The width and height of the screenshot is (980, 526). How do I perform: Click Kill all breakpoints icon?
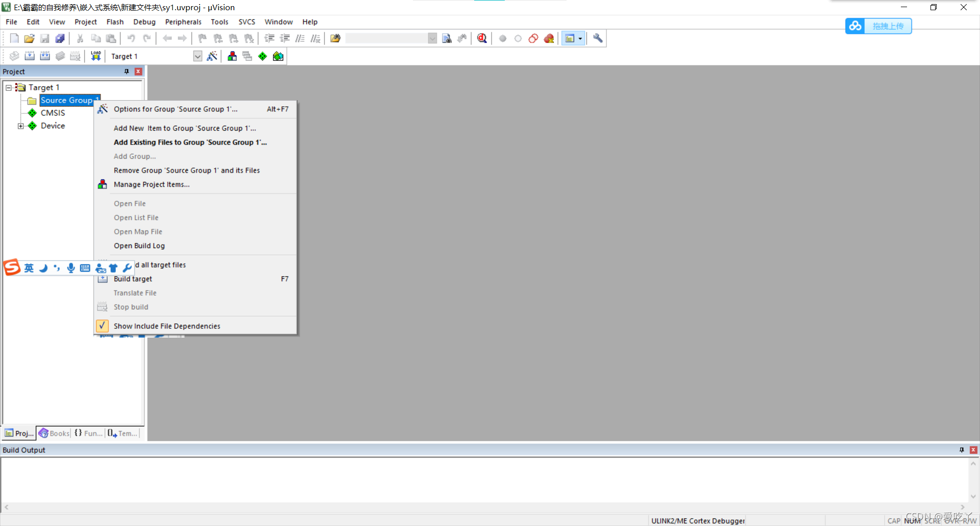[x=549, y=38]
